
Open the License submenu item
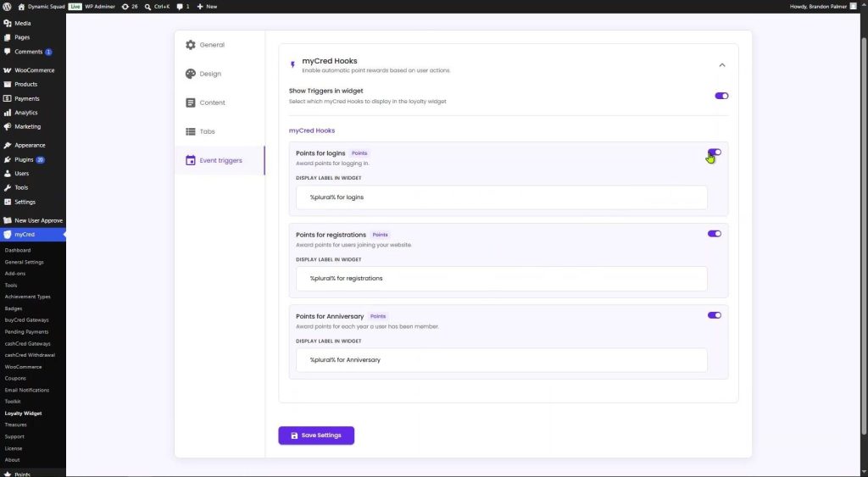tap(14, 448)
